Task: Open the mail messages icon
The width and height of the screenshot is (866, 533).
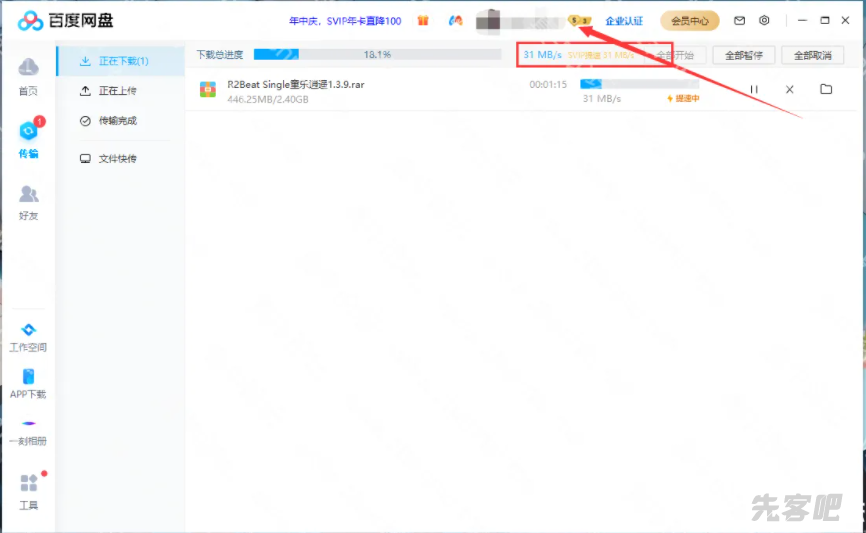Action: click(x=740, y=20)
